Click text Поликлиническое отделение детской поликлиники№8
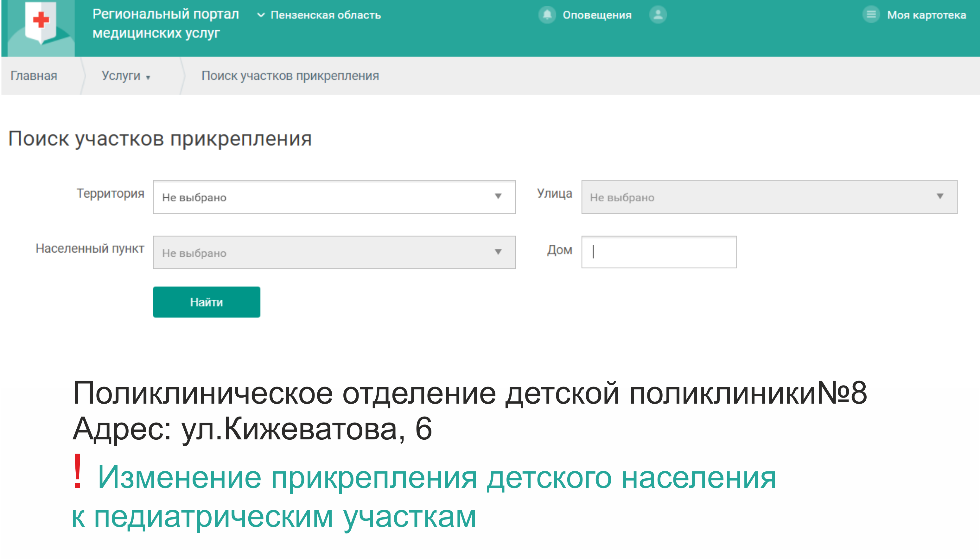The image size is (980, 560). pyautogui.click(x=470, y=393)
